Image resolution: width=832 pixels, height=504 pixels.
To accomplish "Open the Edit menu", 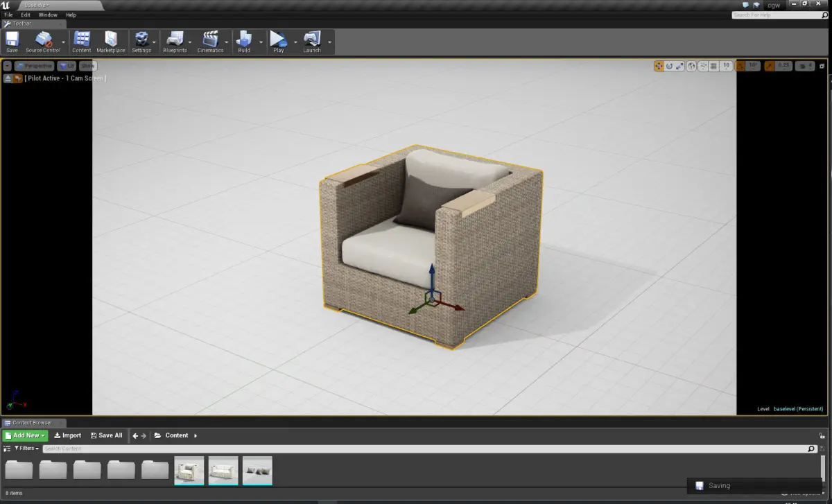I will pos(26,15).
